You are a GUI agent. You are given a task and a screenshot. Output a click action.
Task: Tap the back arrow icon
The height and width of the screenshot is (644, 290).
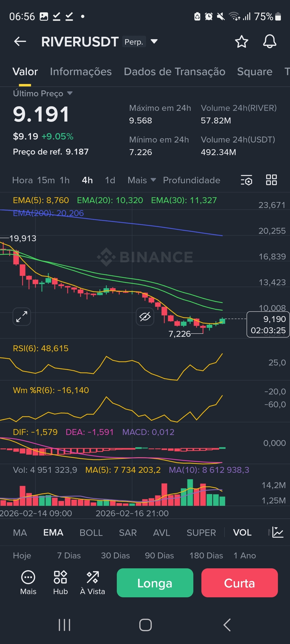pos(20,42)
